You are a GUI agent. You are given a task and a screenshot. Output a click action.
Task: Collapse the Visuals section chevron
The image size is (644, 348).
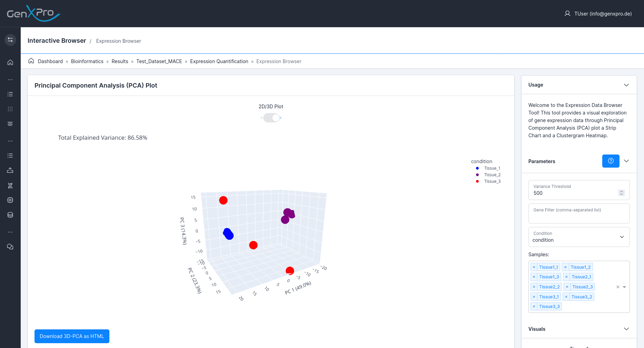tap(626, 329)
